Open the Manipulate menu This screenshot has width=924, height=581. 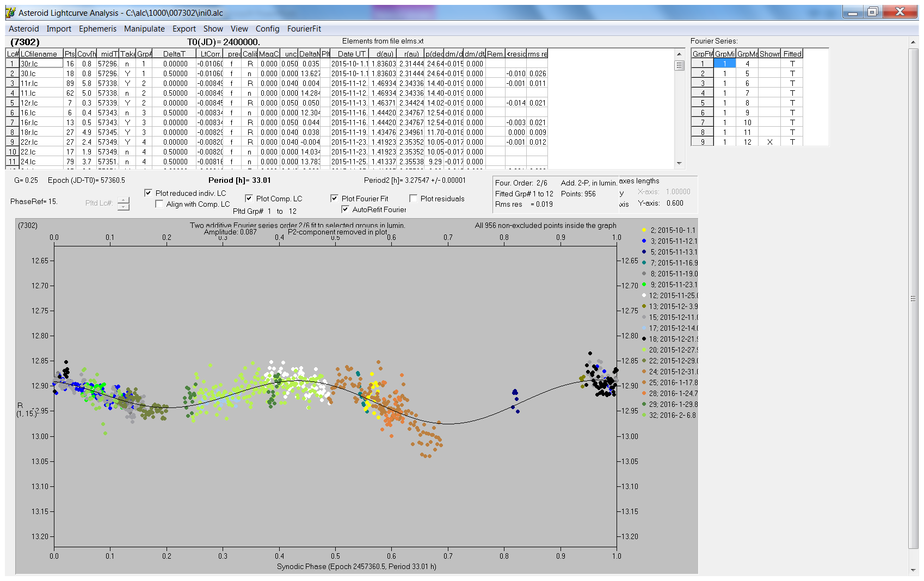144,29
